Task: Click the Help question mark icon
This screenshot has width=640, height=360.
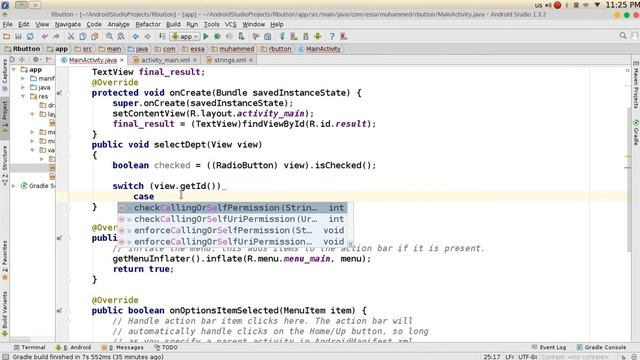Action: tap(332, 37)
